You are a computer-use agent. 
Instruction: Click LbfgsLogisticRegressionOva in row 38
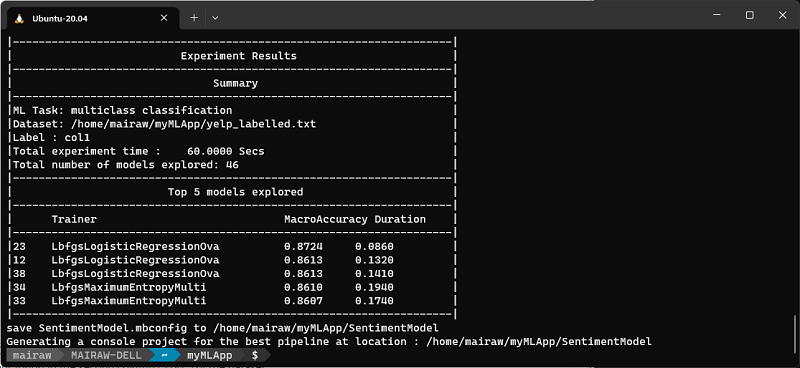click(135, 274)
